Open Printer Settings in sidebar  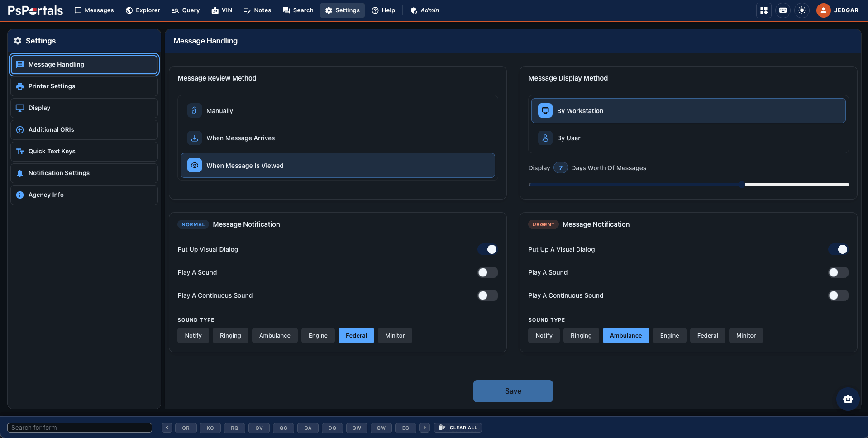(x=84, y=86)
